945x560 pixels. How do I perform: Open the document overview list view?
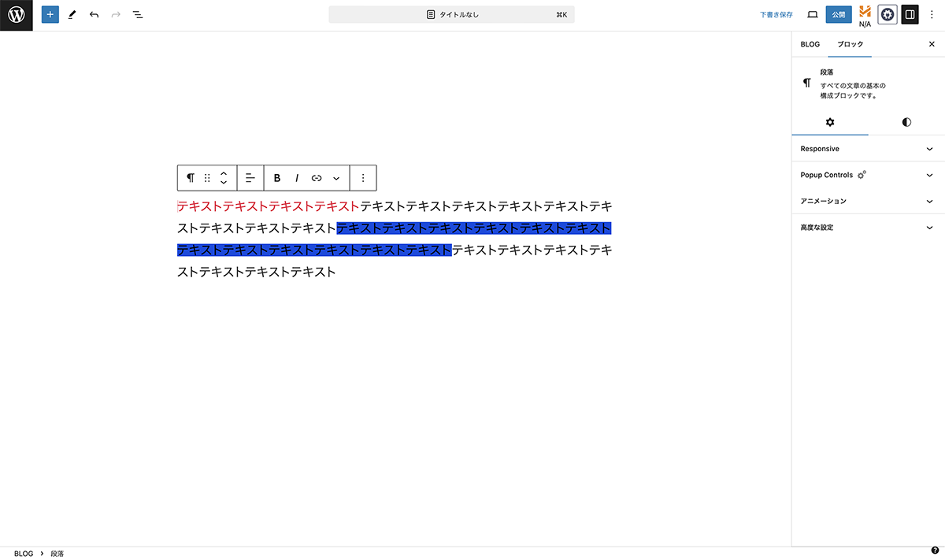pos(138,15)
